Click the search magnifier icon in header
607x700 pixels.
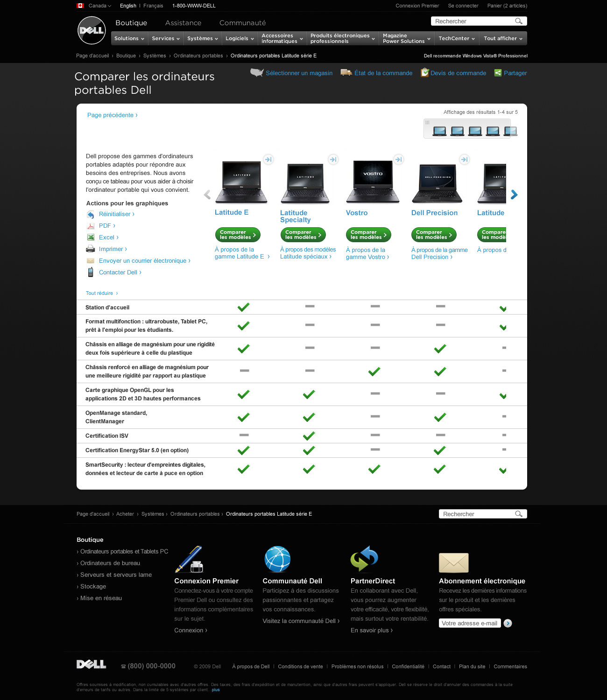pos(518,21)
